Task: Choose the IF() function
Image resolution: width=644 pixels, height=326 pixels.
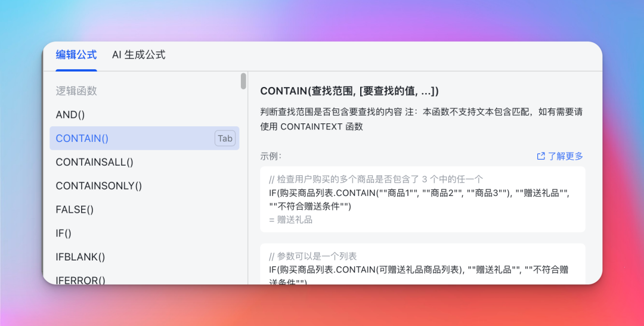Action: (63, 234)
